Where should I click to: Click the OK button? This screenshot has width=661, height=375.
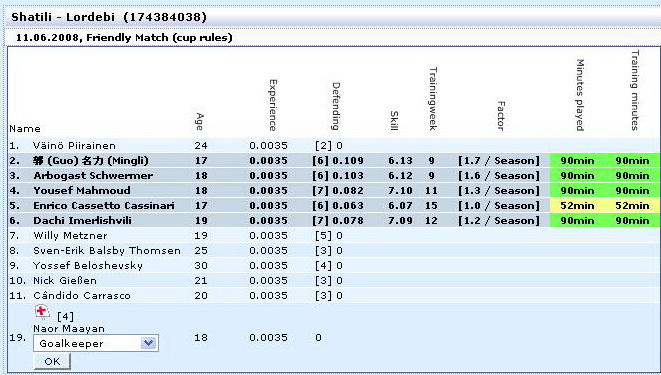(52, 362)
